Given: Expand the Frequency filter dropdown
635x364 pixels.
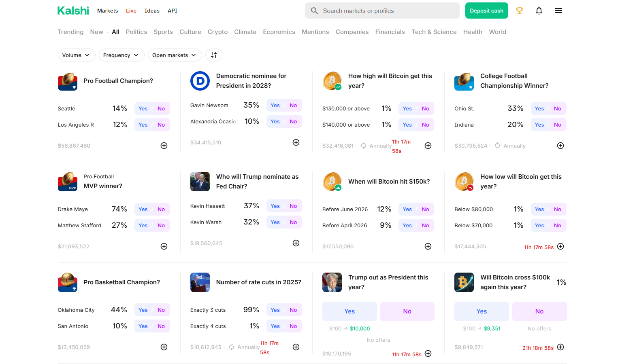Looking at the screenshot, I should pyautogui.click(x=121, y=55).
